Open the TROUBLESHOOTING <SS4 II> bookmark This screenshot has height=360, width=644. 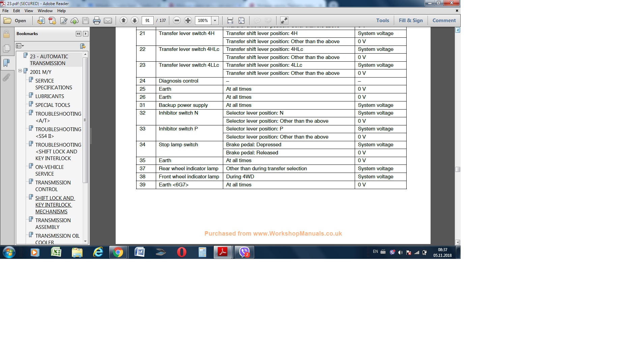click(58, 133)
